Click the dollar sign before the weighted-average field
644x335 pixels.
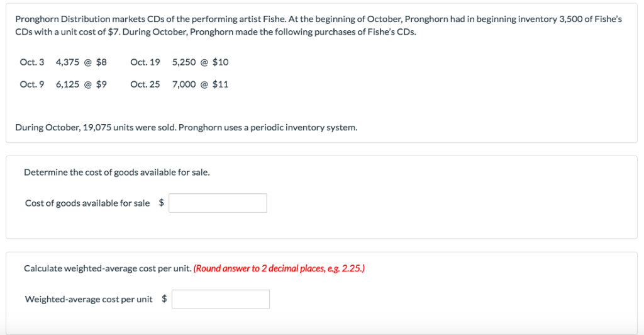(164, 299)
